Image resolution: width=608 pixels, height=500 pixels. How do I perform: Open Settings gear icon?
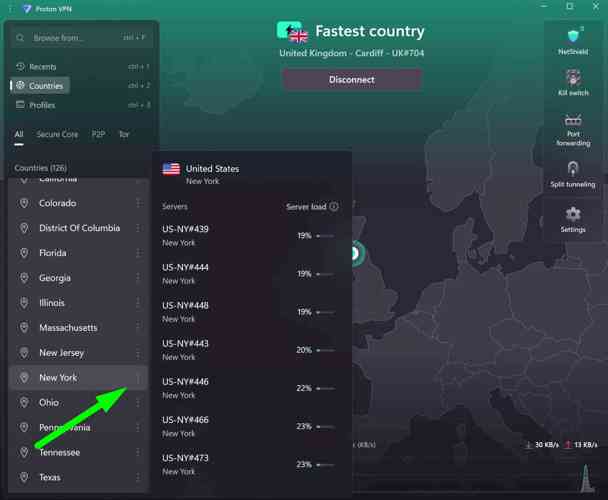573,214
